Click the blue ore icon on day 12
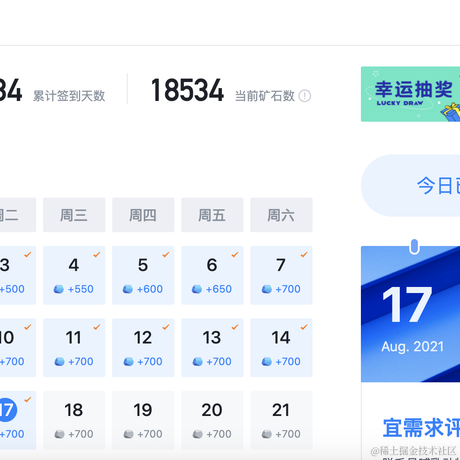460x460 pixels. pyautogui.click(x=128, y=362)
